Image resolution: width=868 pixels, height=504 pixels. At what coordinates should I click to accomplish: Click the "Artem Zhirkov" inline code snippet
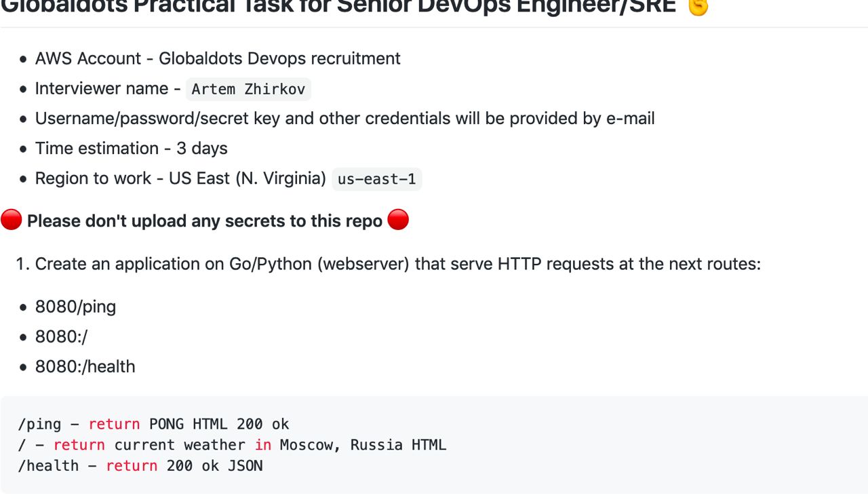tap(248, 89)
